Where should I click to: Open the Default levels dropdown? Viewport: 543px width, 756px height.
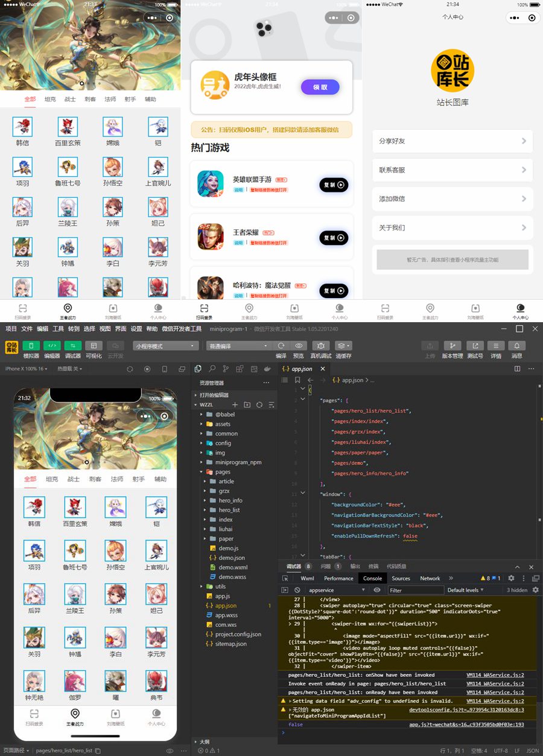pyautogui.click(x=466, y=590)
